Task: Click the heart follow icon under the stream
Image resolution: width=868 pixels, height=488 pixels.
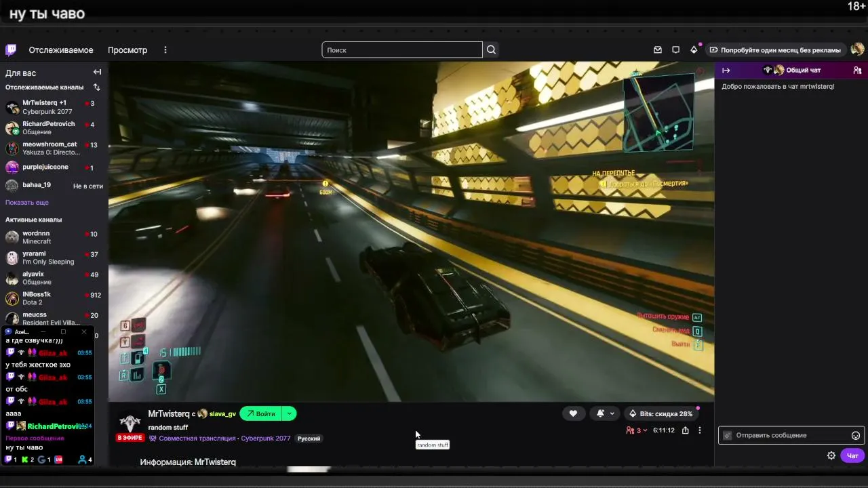Action: (573, 413)
